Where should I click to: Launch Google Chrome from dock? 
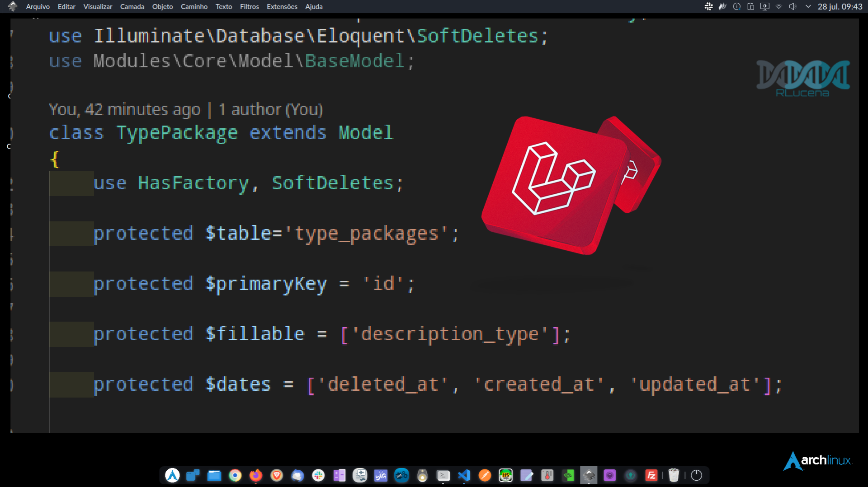tap(235, 475)
